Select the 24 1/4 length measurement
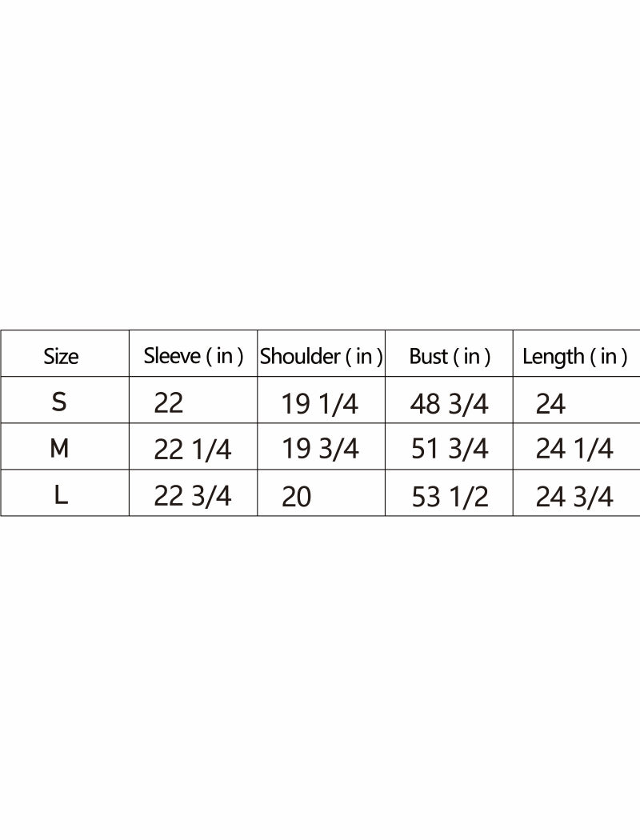 pos(574,450)
